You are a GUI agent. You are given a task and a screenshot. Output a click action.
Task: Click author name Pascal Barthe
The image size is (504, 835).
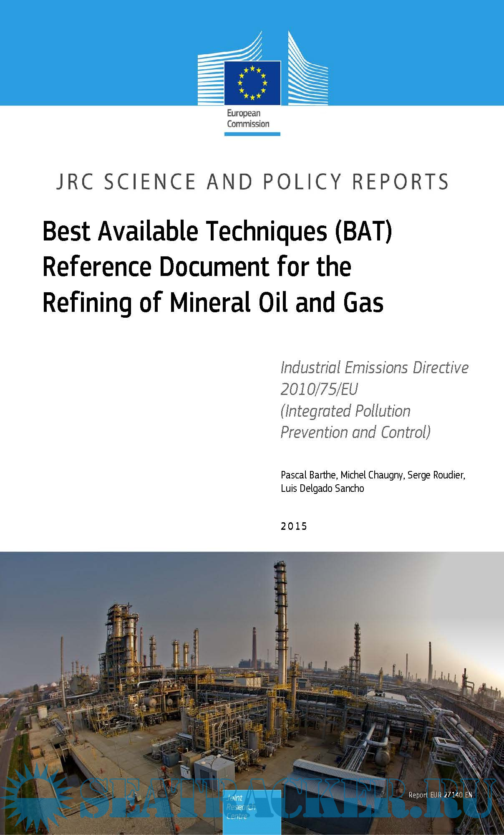coord(308,475)
